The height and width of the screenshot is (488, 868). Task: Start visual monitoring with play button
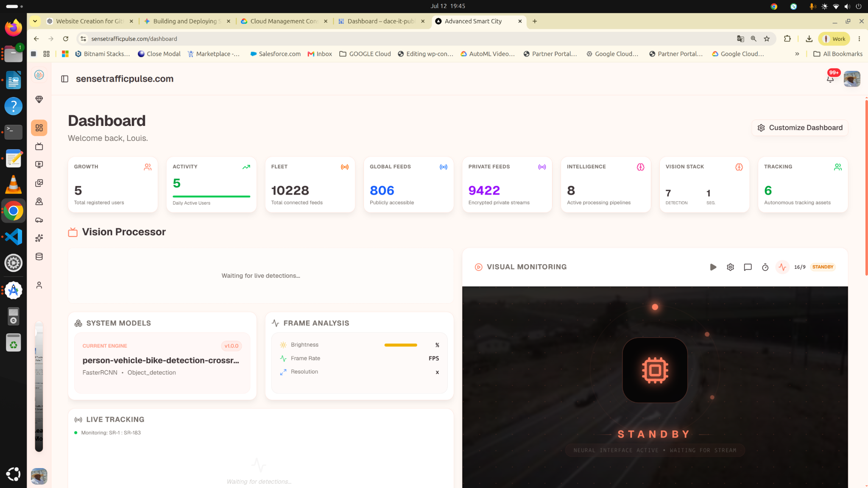click(x=713, y=267)
